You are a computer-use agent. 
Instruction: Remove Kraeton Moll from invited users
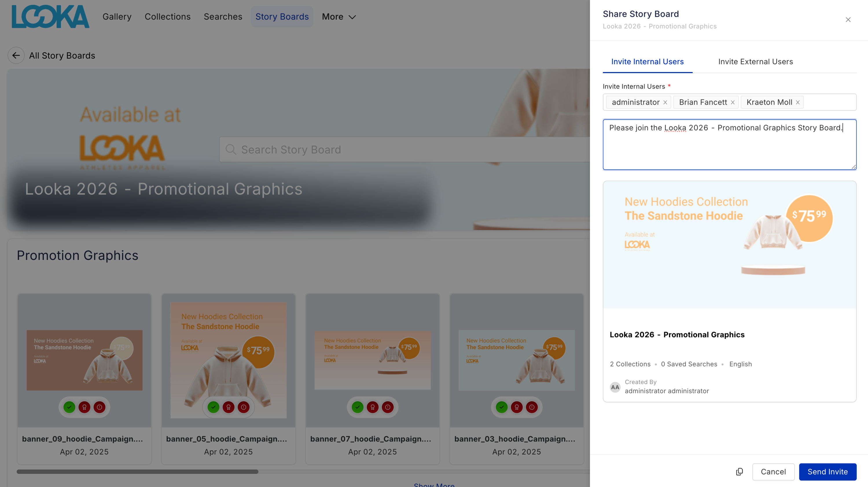pyautogui.click(x=798, y=102)
